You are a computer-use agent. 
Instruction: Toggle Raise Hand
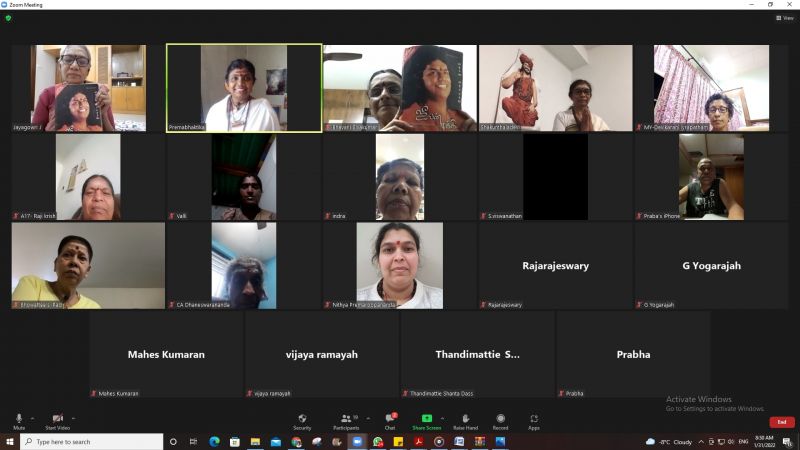465,421
